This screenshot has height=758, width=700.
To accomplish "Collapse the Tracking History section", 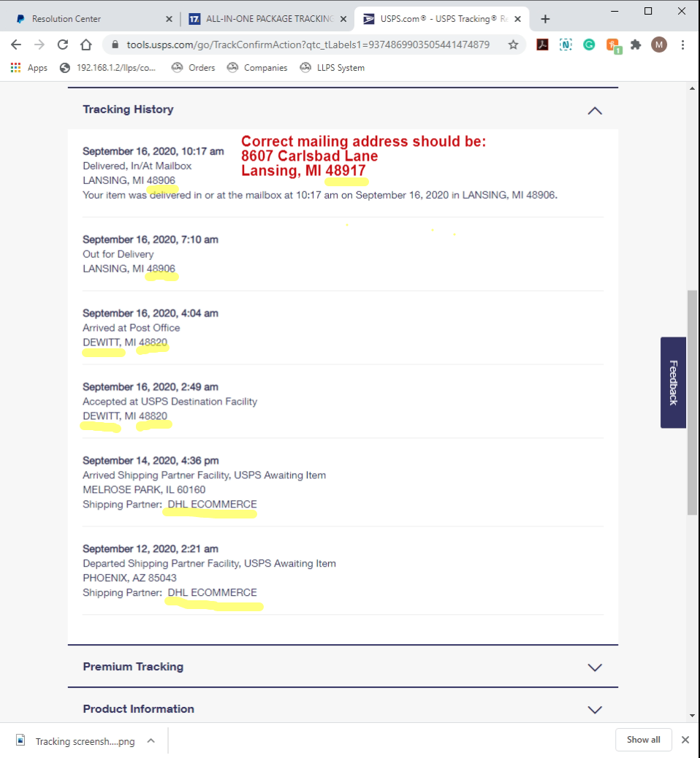I will click(x=595, y=110).
